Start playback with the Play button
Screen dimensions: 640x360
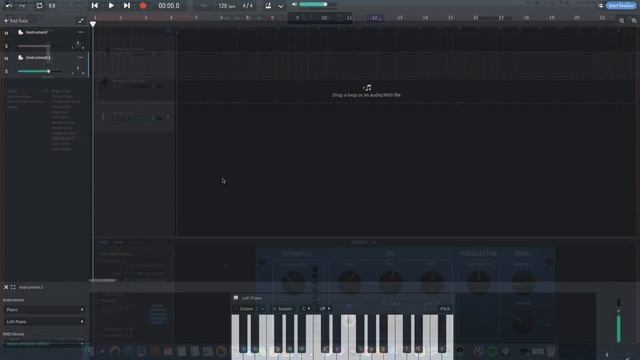coord(111,6)
